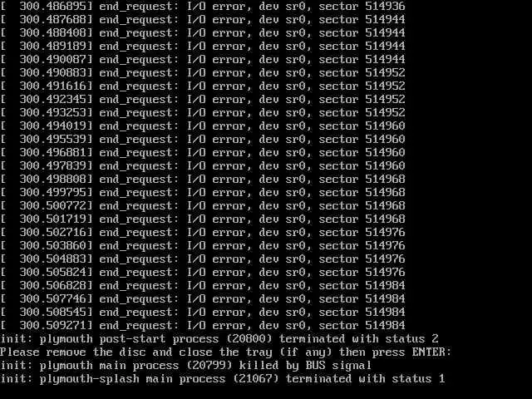Select the log line timestamped 300.487688
This screenshot has height=399, width=532.
click(203, 20)
